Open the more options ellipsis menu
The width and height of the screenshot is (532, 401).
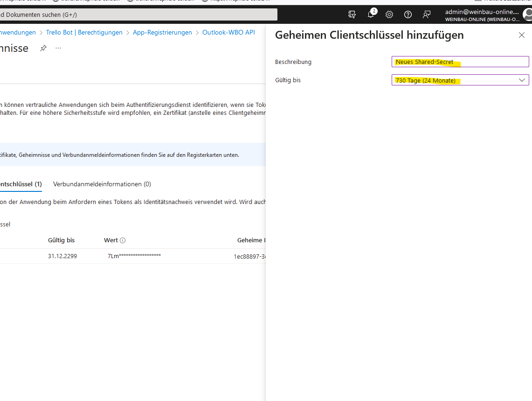(58, 48)
